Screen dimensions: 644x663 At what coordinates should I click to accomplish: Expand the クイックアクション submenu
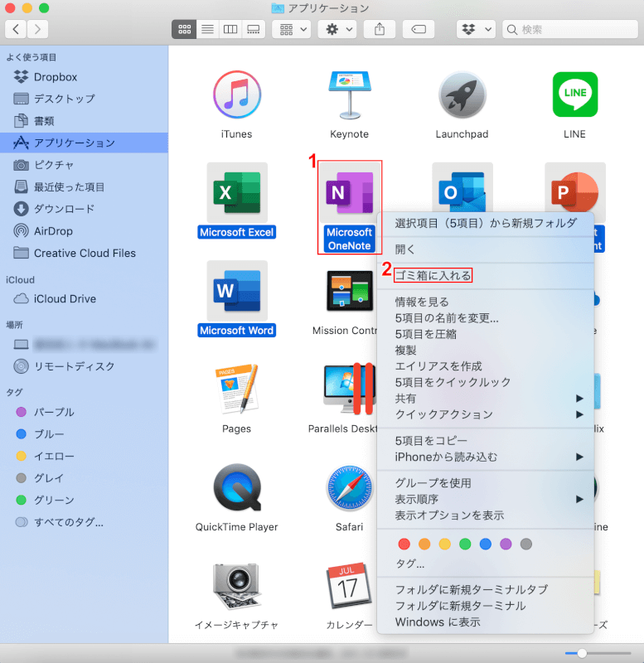(x=485, y=414)
